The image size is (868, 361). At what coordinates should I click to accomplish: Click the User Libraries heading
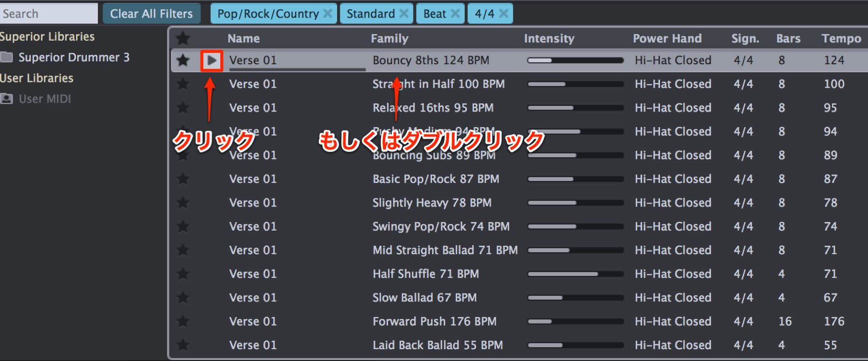coord(36,78)
